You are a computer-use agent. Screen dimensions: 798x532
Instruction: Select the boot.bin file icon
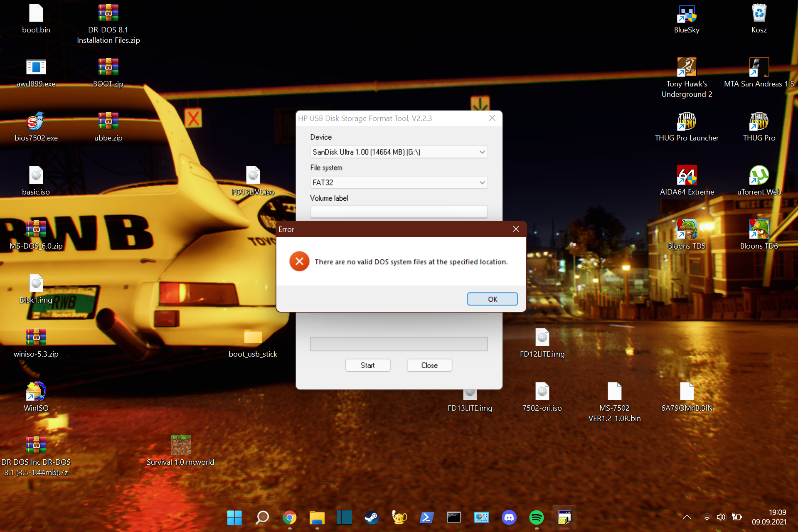click(36, 13)
